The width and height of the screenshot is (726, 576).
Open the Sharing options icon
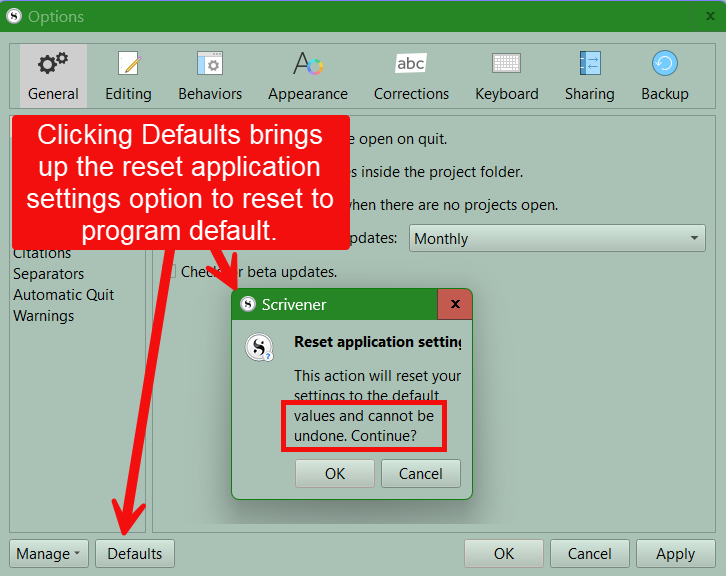[589, 65]
